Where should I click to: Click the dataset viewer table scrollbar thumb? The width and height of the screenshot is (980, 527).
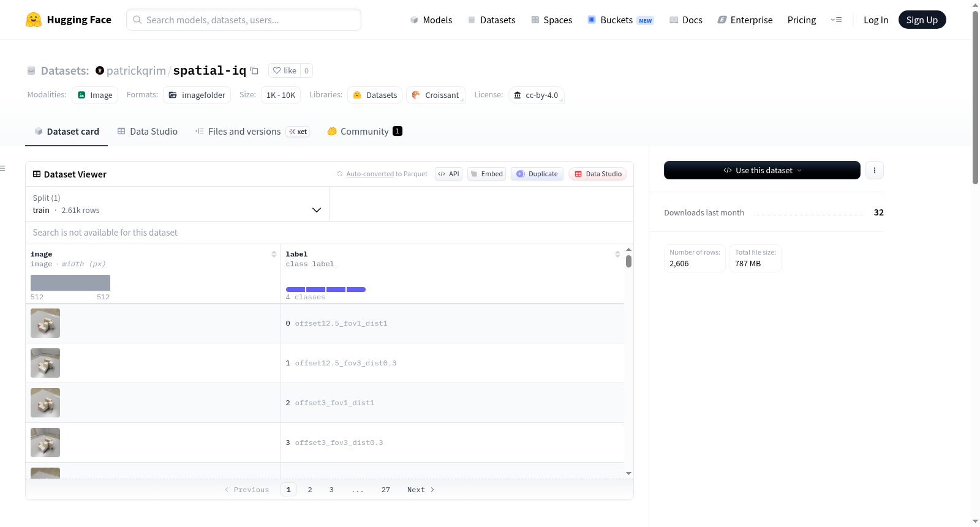(628, 261)
